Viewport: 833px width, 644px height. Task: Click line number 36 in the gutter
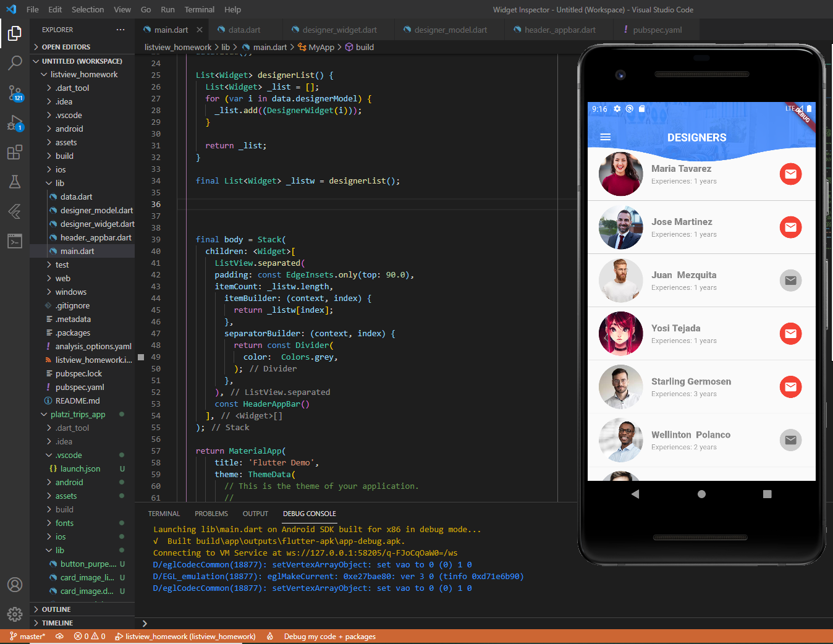(x=156, y=204)
